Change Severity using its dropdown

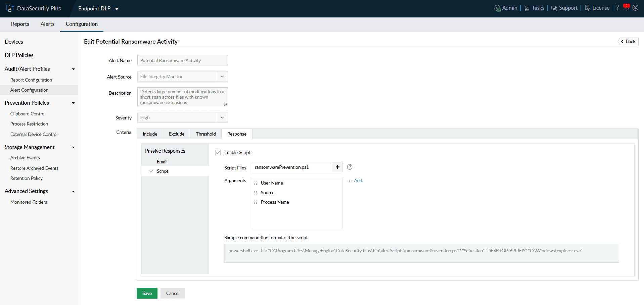(x=222, y=117)
